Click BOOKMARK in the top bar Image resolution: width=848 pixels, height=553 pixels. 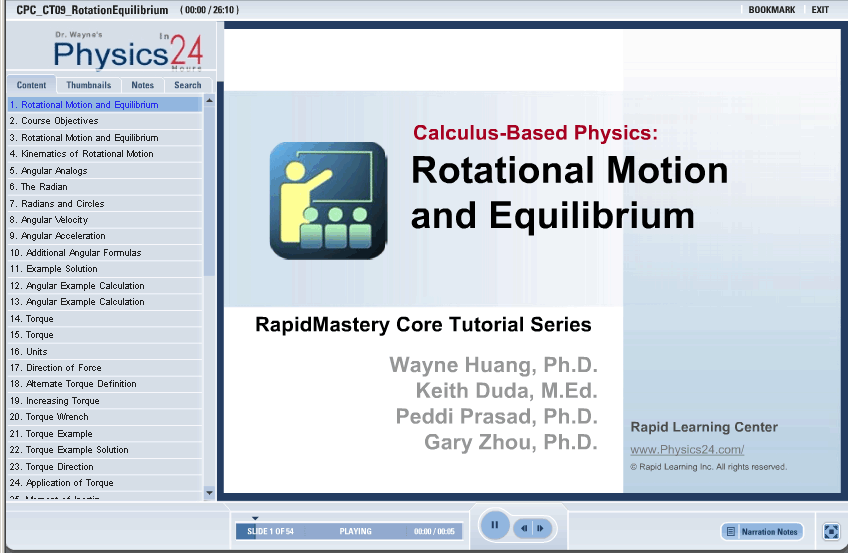tap(771, 10)
